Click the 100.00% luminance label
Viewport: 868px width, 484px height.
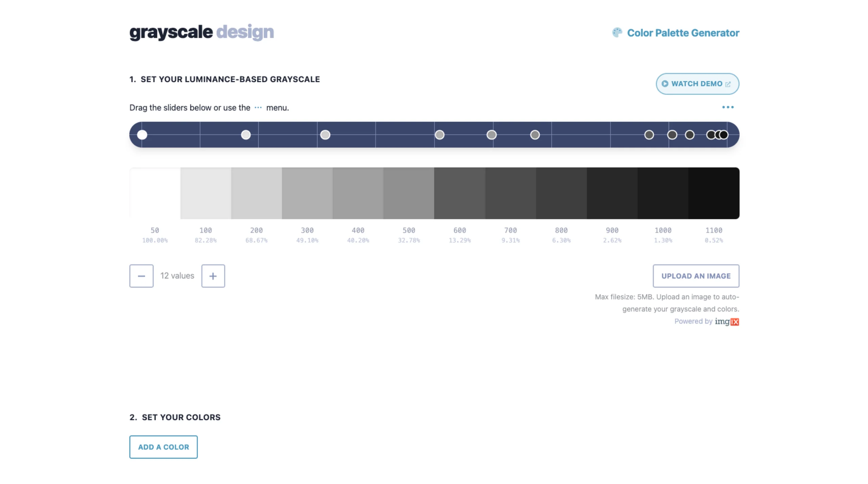click(155, 240)
